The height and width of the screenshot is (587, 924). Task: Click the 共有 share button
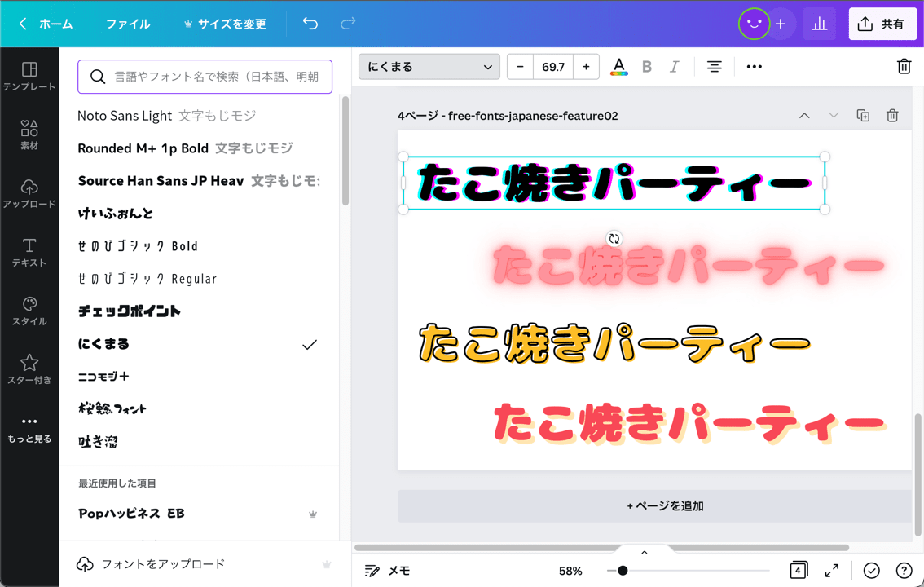tap(882, 24)
